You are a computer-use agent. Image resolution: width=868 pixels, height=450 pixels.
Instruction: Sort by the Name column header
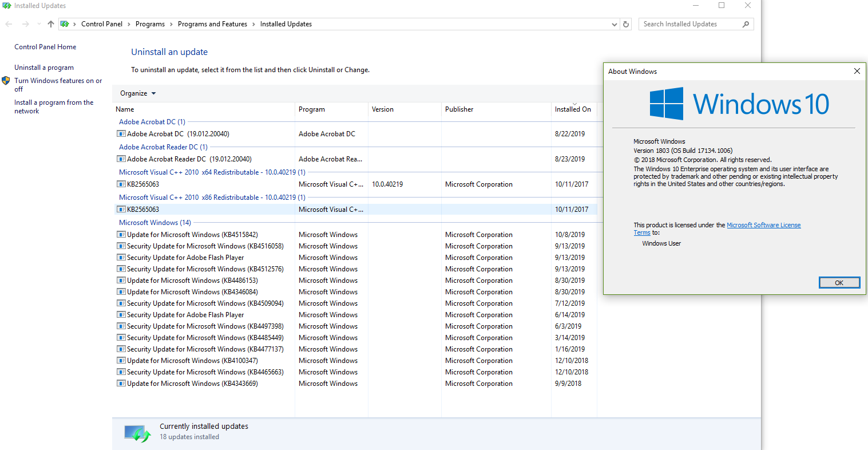tap(125, 109)
